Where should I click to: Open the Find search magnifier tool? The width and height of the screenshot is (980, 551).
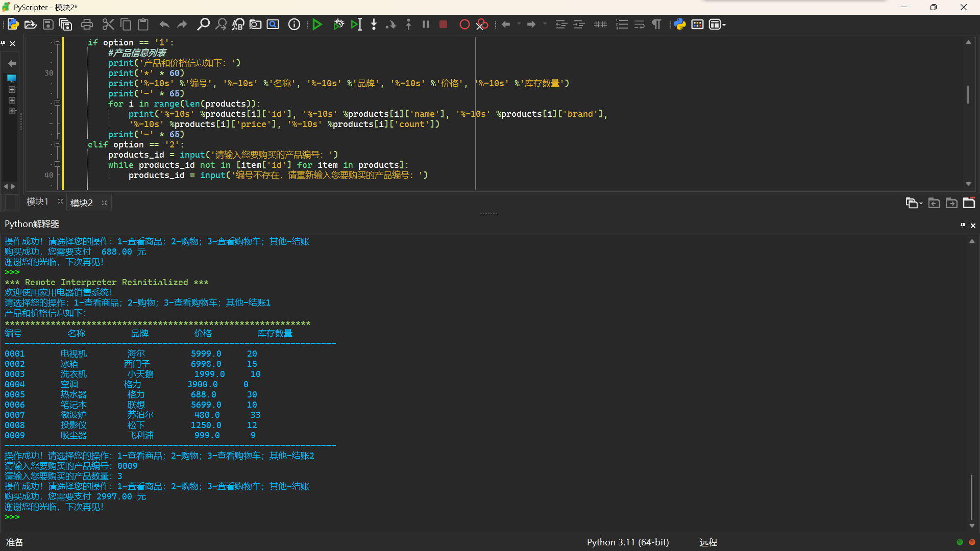coord(203,24)
